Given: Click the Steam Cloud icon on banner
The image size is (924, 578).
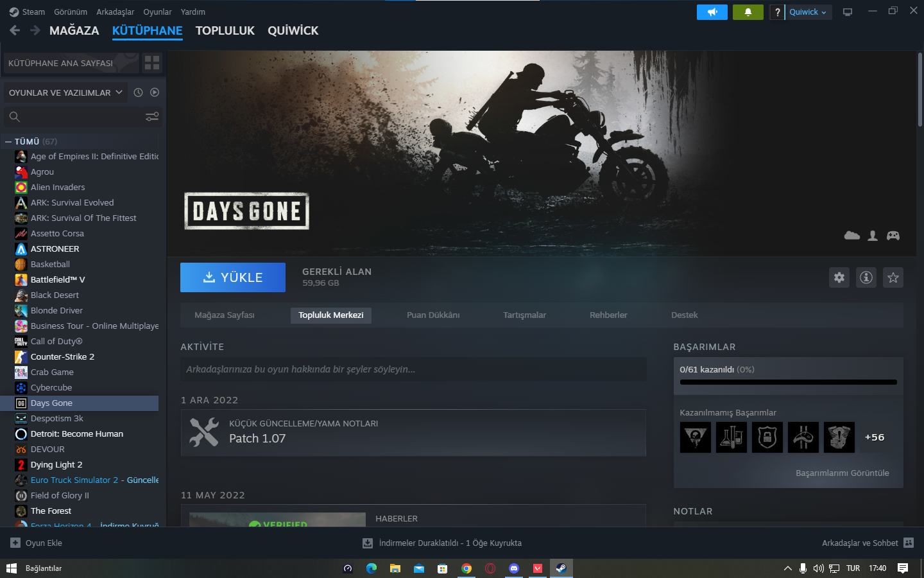Looking at the screenshot, I should point(852,236).
